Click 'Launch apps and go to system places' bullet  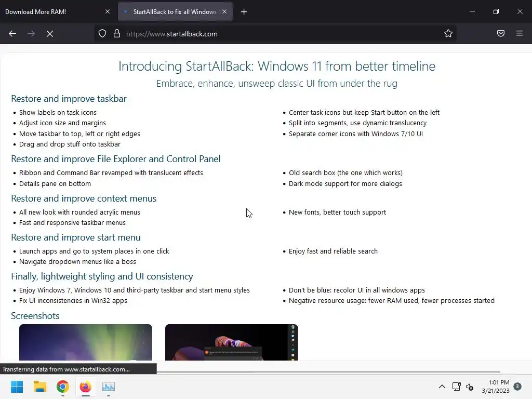click(x=94, y=251)
